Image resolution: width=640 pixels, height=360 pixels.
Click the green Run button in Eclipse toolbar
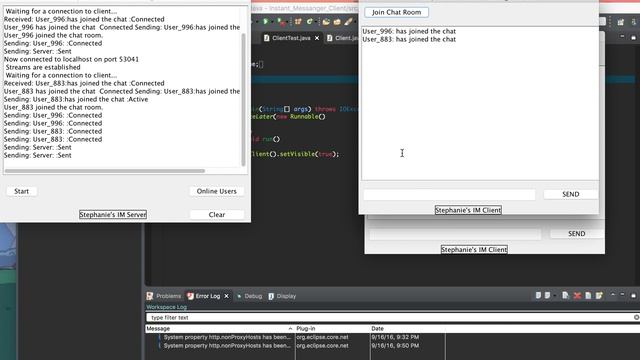click(265, 21)
